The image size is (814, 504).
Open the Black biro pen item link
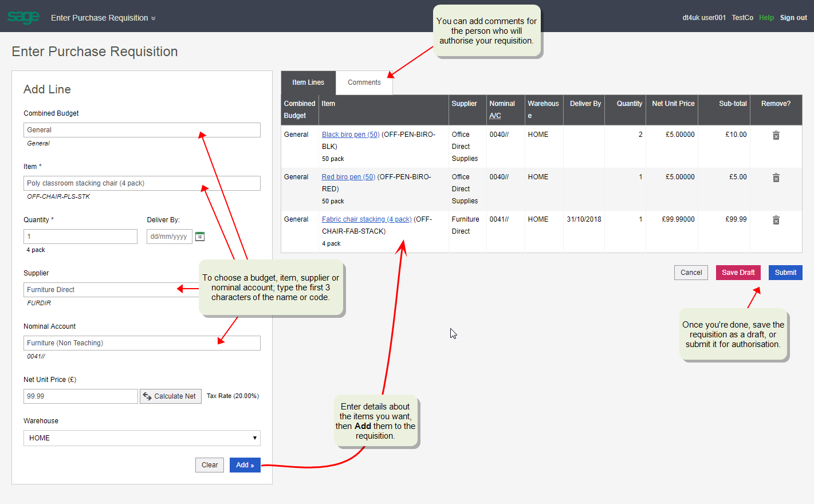(350, 134)
